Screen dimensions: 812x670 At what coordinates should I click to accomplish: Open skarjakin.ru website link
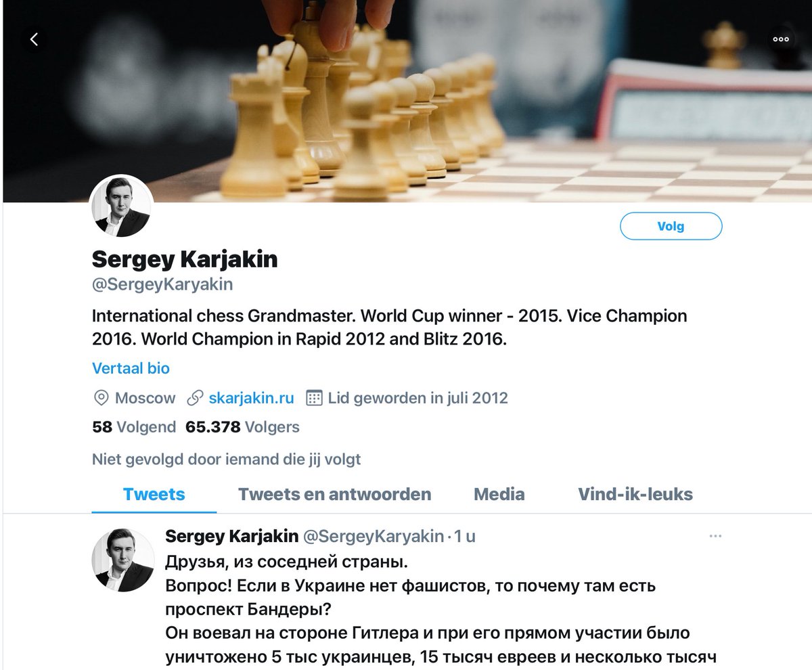[251, 398]
